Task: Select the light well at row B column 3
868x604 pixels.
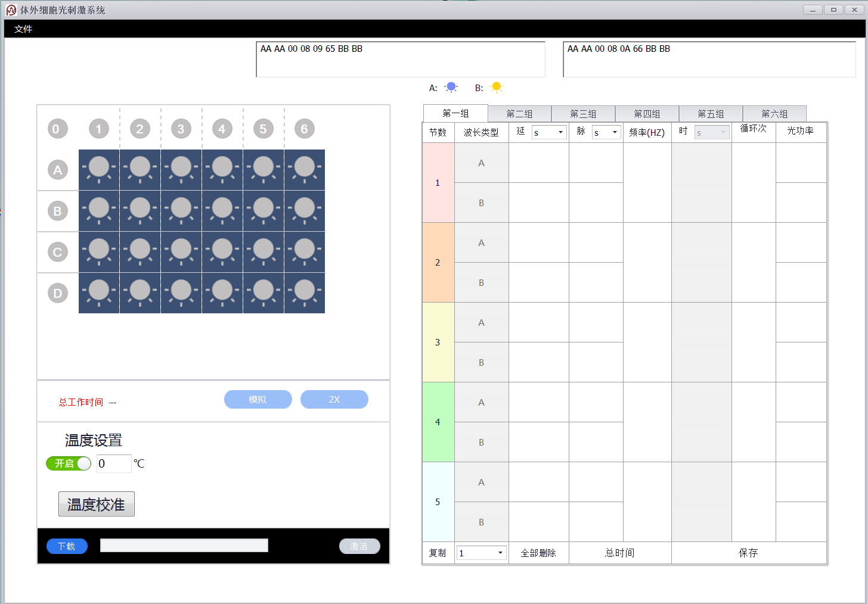Action: tap(181, 211)
